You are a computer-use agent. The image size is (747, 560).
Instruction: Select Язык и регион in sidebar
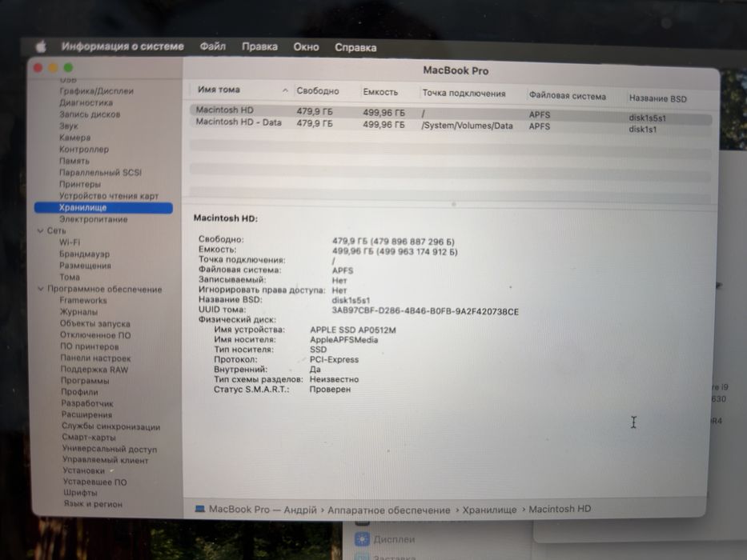coord(93,504)
